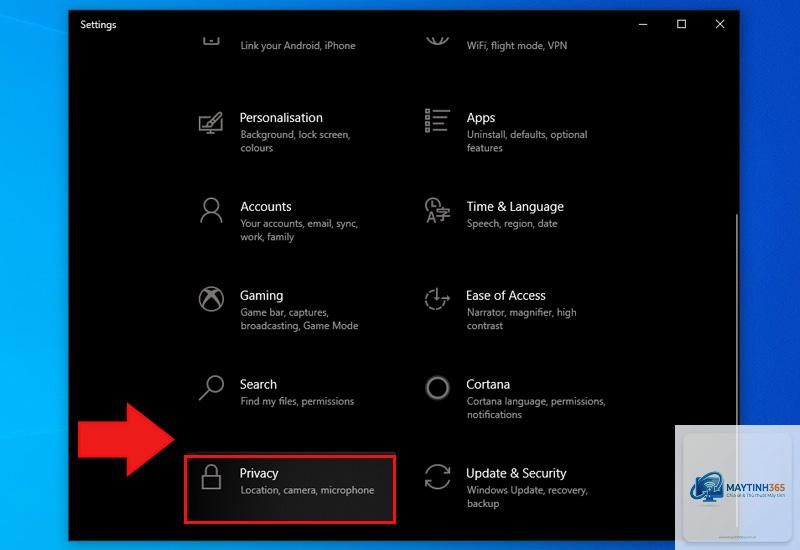The height and width of the screenshot is (550, 800).
Task: Minimize the Settings window
Action: coord(643,24)
